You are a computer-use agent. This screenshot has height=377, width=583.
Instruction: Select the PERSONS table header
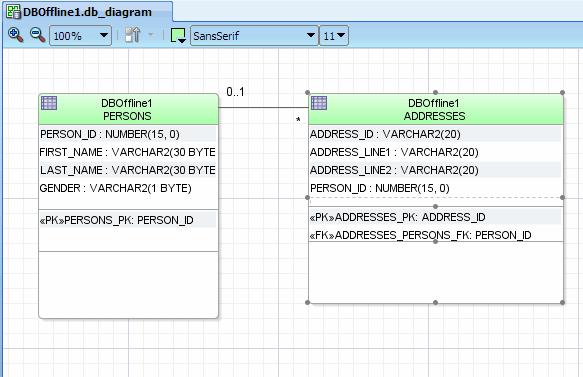tap(129, 109)
